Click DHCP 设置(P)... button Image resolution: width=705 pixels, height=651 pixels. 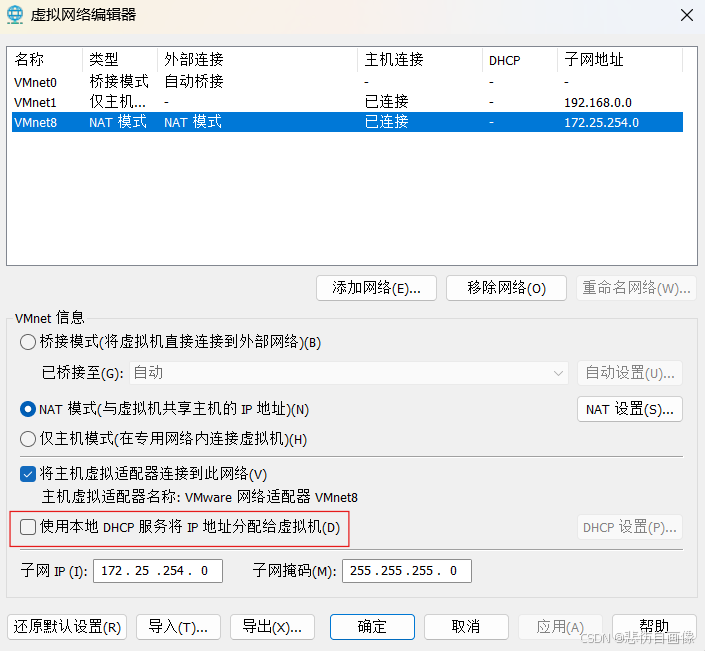tap(630, 527)
